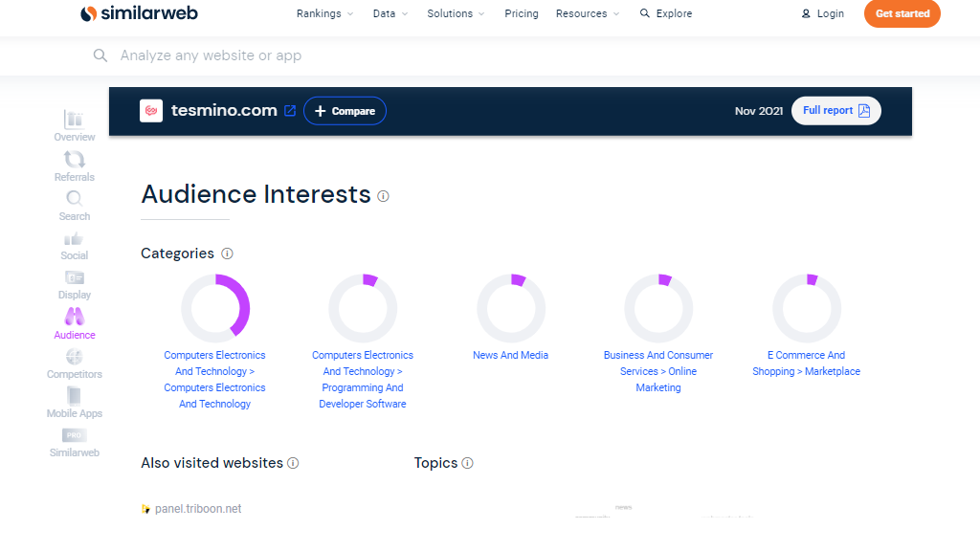The image size is (980, 551).
Task: Click the Marketplace donut chart
Action: pyautogui.click(x=807, y=308)
